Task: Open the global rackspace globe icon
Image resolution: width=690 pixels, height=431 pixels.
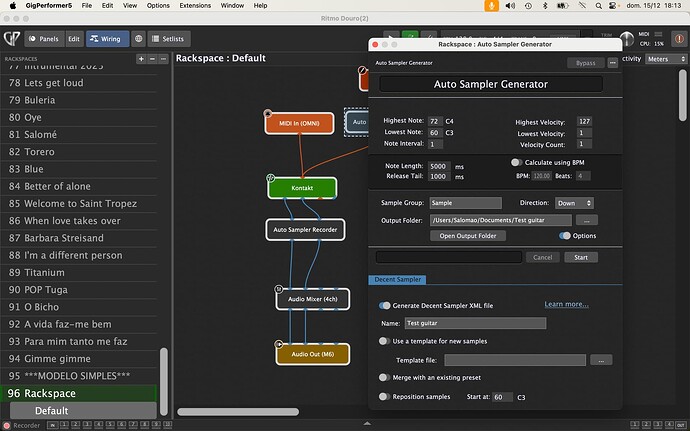Action: [138, 39]
